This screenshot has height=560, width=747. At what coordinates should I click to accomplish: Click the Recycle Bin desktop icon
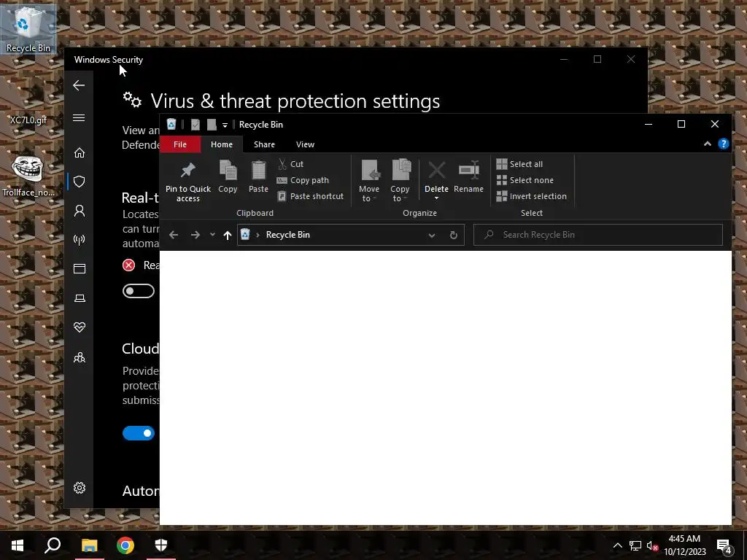tap(28, 28)
